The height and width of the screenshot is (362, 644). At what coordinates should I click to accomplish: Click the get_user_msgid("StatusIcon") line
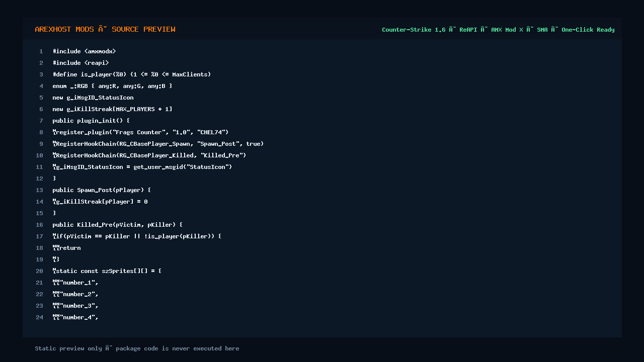142,167
